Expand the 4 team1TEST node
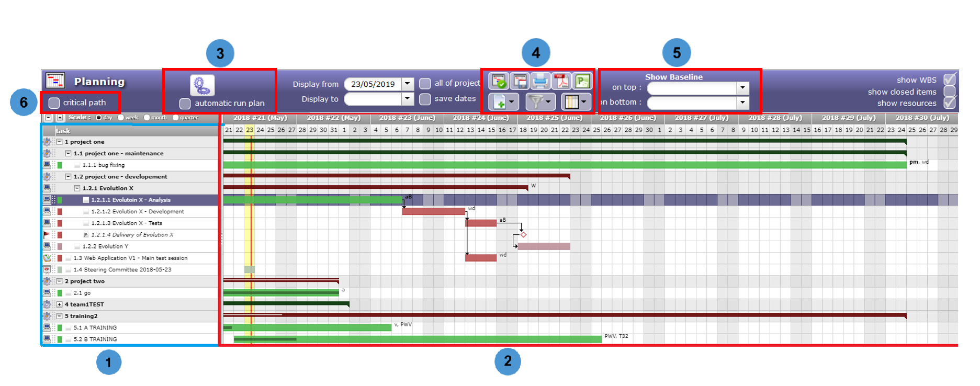Viewport: 980px width, 386px height. (60, 304)
